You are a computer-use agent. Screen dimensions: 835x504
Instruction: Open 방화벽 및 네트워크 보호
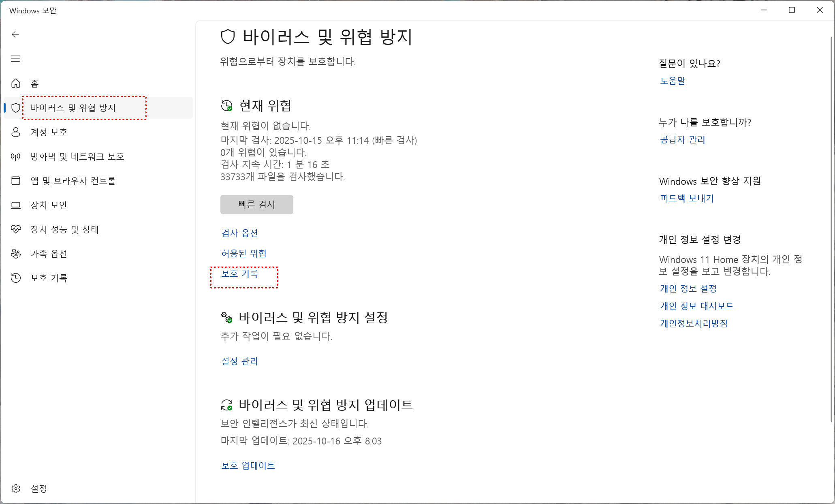click(77, 156)
